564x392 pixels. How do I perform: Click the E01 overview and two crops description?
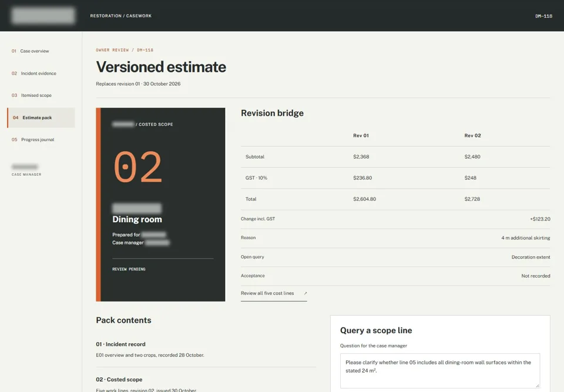[x=150, y=356]
